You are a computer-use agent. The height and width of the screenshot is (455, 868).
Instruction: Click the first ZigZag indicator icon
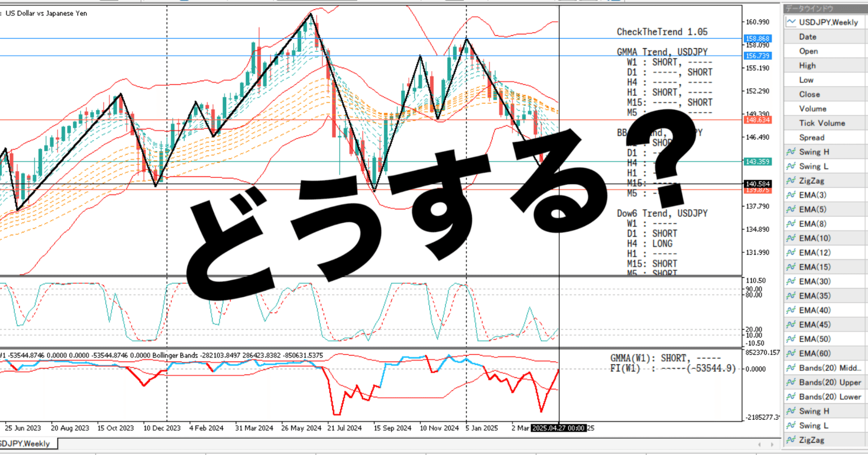coord(791,180)
